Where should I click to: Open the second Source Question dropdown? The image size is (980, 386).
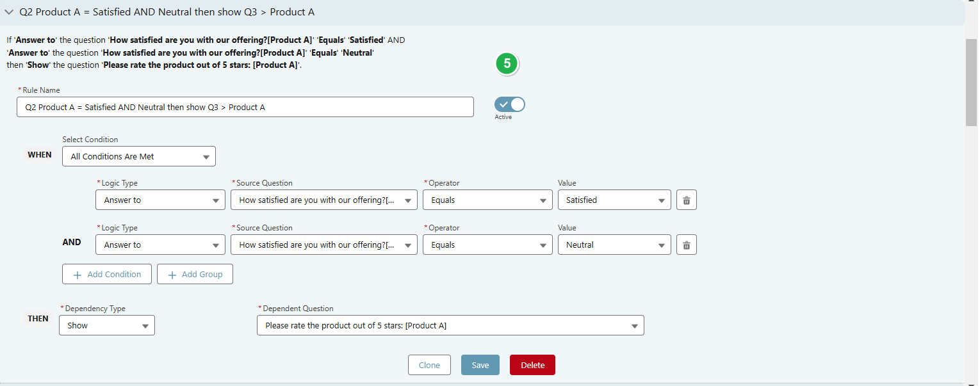tap(323, 244)
